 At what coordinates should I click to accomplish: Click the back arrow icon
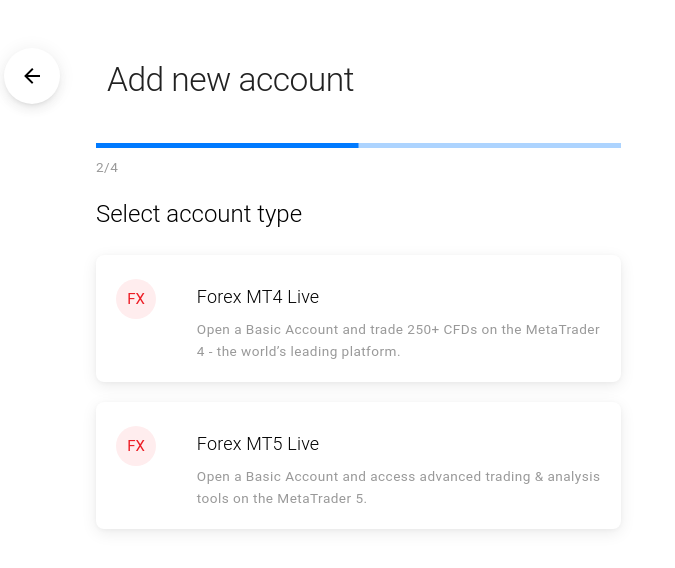pos(32,76)
